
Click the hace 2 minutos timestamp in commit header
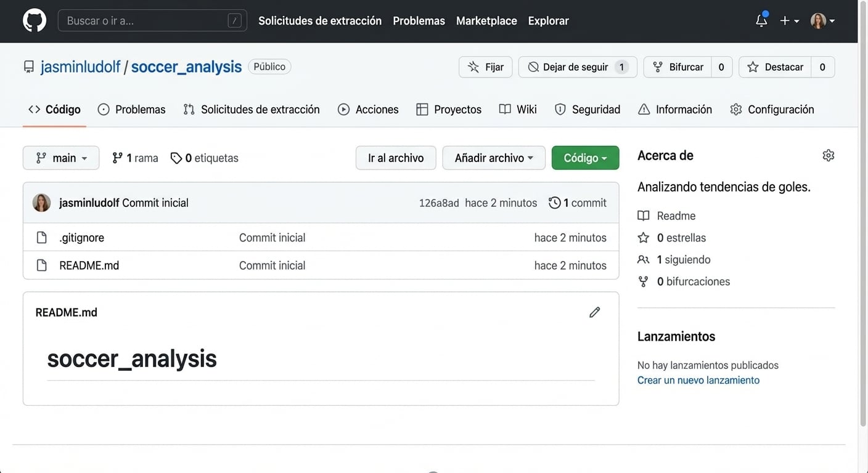[x=501, y=203]
